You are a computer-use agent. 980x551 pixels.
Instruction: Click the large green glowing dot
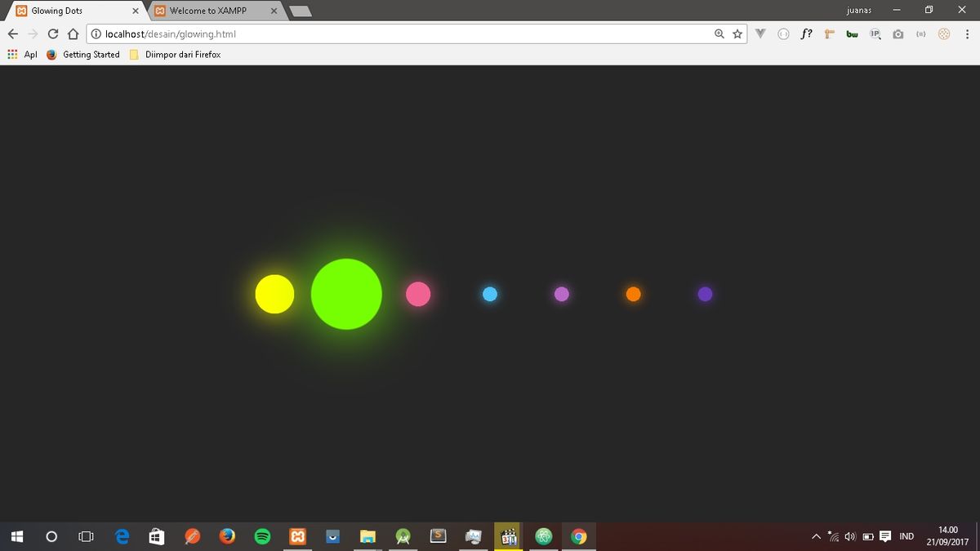tap(346, 294)
